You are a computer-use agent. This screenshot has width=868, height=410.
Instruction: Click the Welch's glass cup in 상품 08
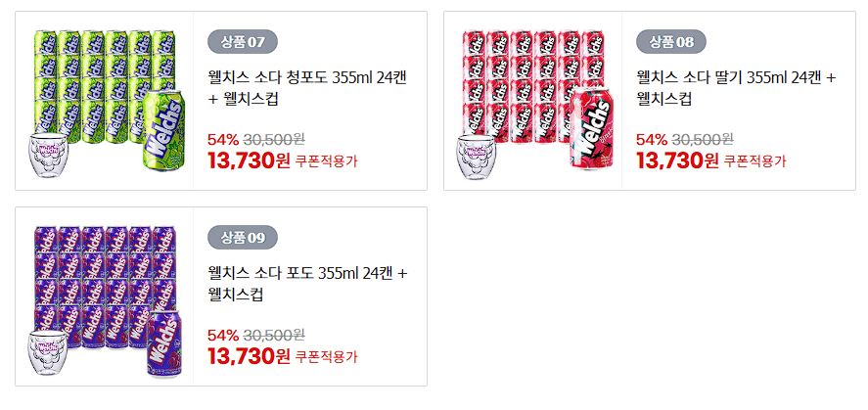(x=476, y=156)
